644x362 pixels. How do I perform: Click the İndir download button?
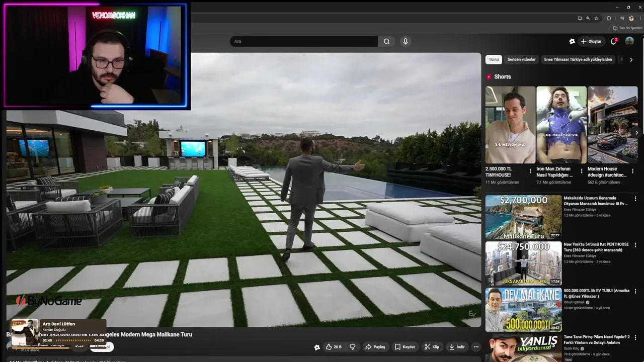point(458,347)
